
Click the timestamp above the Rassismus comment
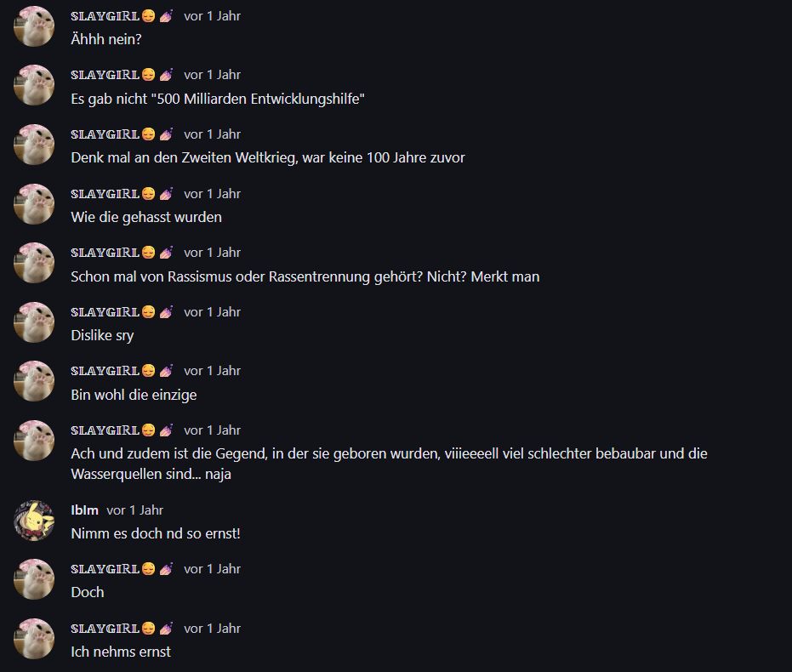[212, 253]
